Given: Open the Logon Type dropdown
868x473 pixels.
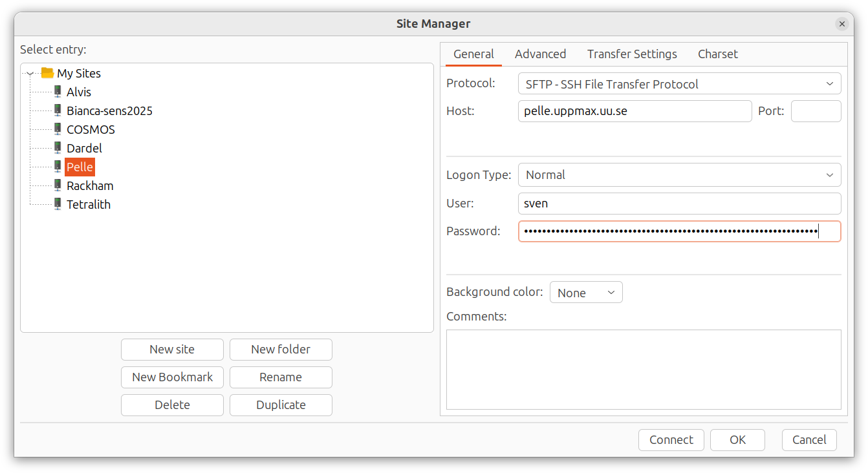Looking at the screenshot, I should pyautogui.click(x=679, y=175).
